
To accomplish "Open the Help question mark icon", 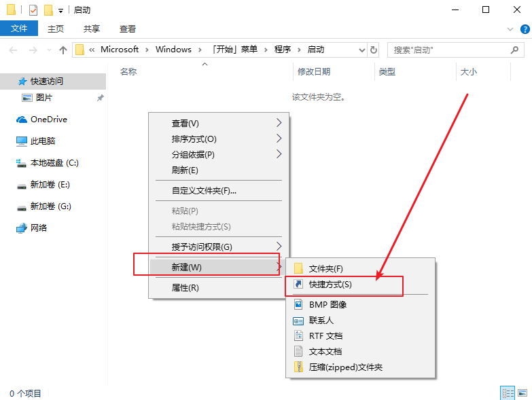I will 524,29.
